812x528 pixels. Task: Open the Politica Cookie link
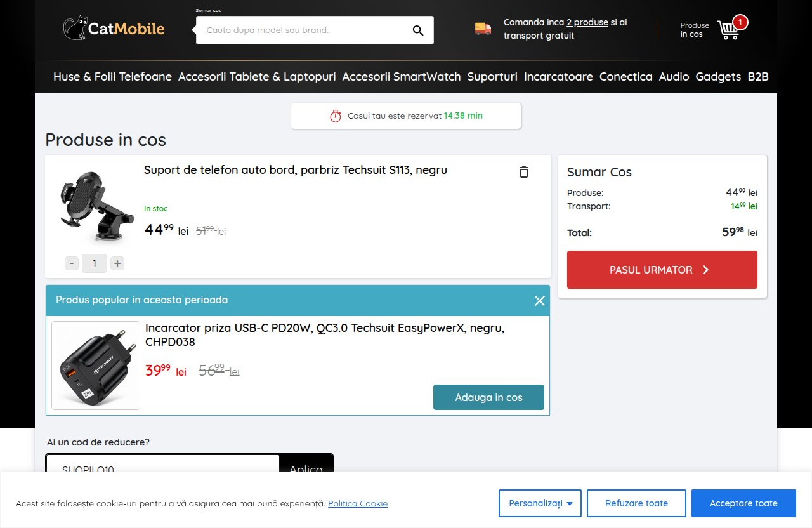tap(358, 503)
